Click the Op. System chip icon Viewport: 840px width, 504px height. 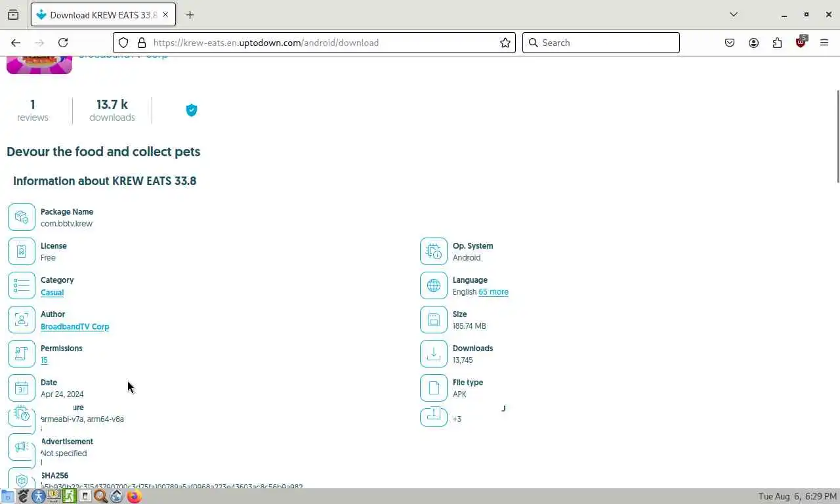(434, 251)
